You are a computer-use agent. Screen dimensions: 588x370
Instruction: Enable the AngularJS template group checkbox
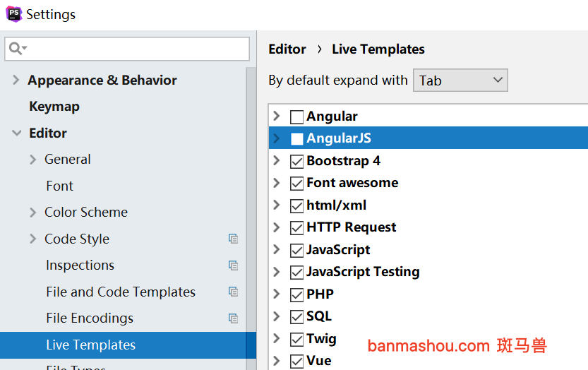[296, 139]
